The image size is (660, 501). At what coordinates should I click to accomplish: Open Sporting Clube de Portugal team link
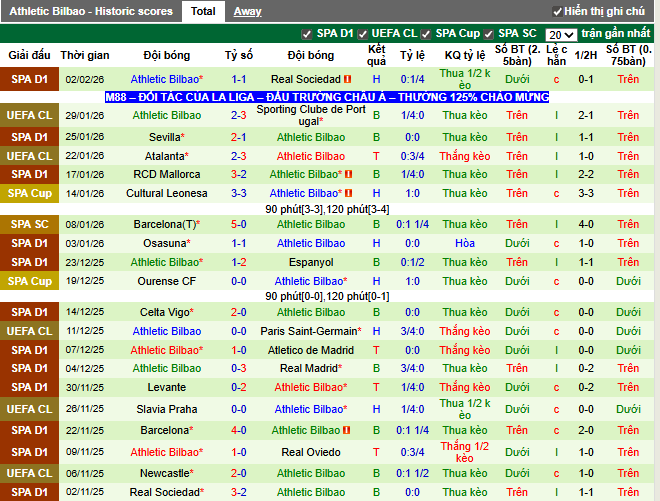coord(311,115)
